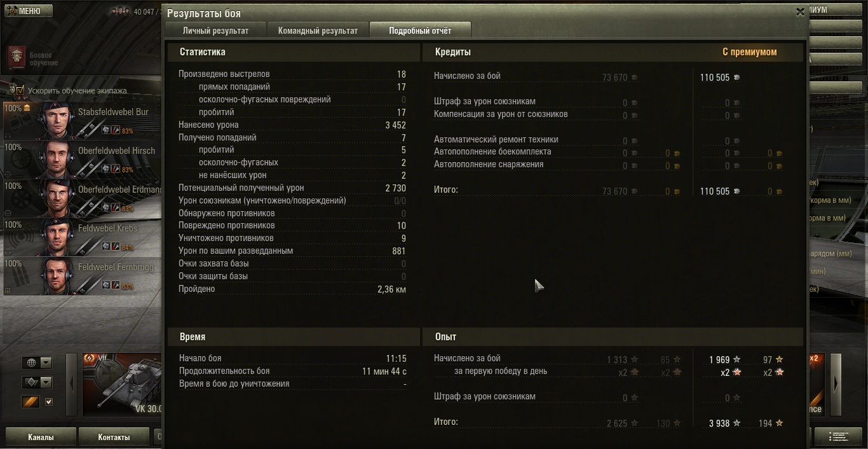This screenshot has width=868, height=449.
Task: Click repair skill icon of Oberfeldwebel Hirsch
Action: [x=116, y=169]
